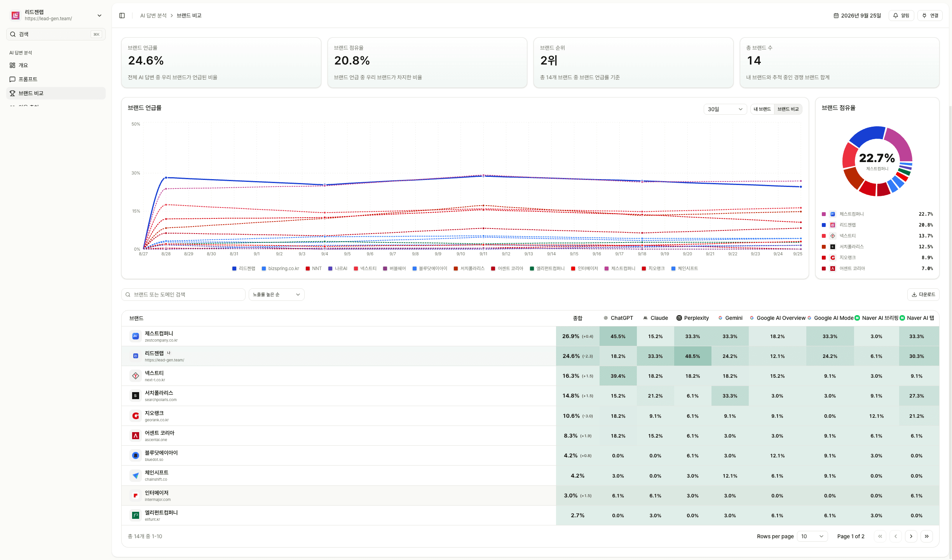This screenshot has height=560, width=952.
Task: Click the 어센트 코리아 logo in table
Action: (x=136, y=436)
